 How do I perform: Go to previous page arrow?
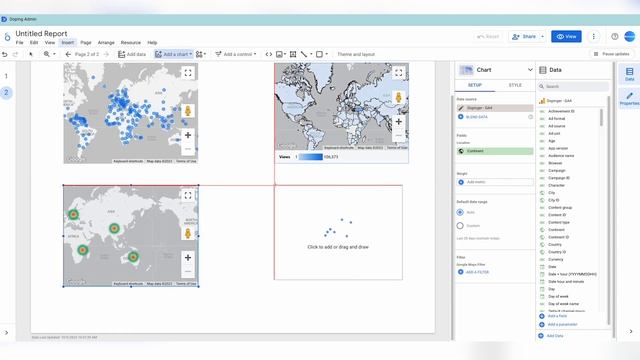[x=68, y=54]
